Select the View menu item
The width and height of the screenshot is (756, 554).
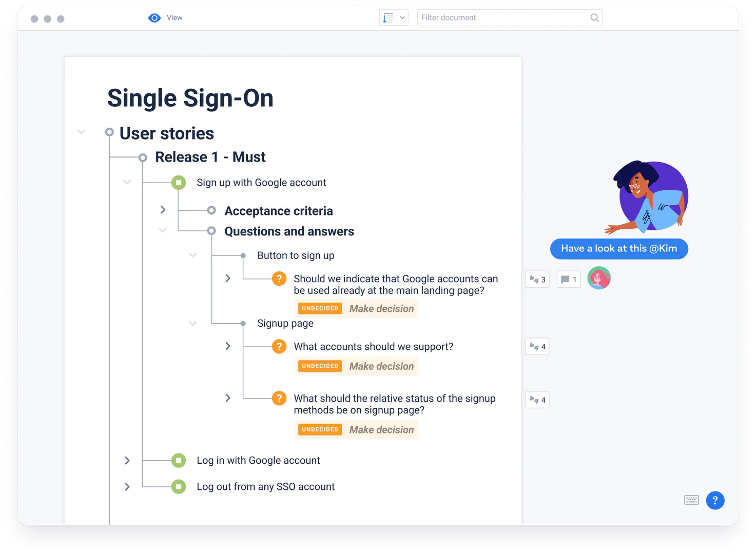174,17
